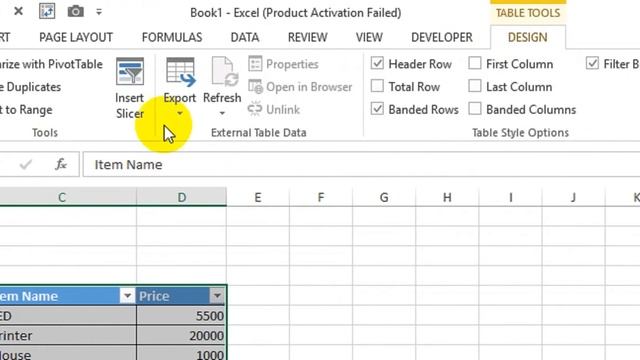640x360 pixels.
Task: Select column H header
Action: click(x=447, y=197)
